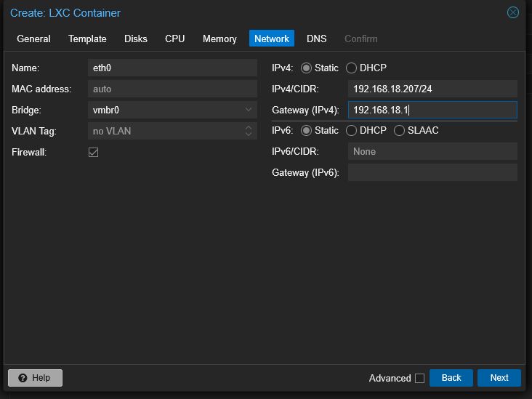Decrease the VLAN Tag spinner value
This screenshot has height=399, width=532.
point(249,134)
